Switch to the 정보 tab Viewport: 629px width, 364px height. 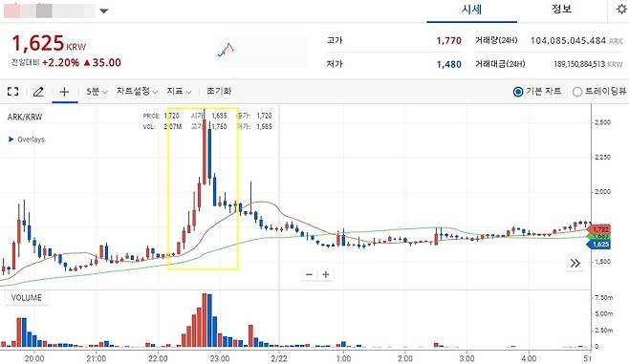click(x=561, y=9)
